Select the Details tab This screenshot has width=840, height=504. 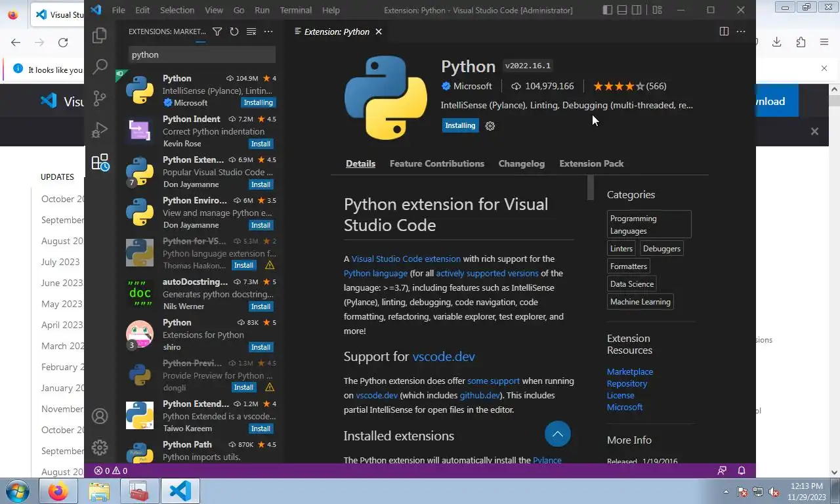click(x=360, y=163)
